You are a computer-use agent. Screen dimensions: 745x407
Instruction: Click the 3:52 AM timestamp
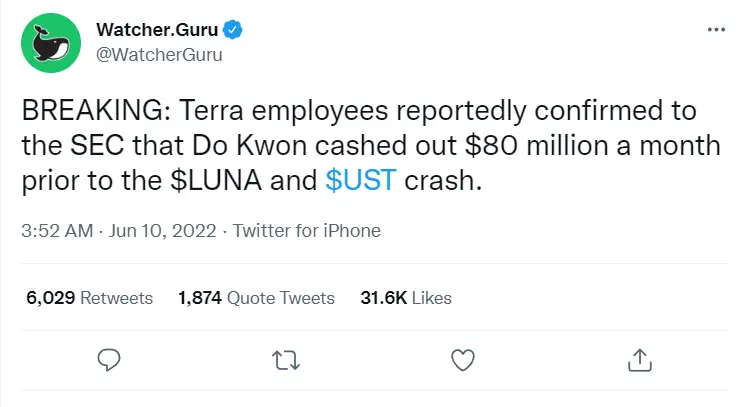pyautogui.click(x=57, y=231)
